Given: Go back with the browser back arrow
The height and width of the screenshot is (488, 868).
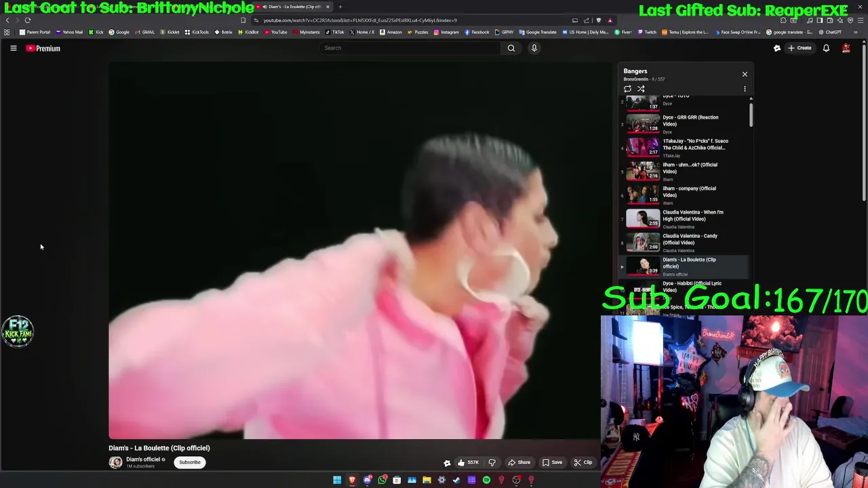Looking at the screenshot, I should (x=7, y=20).
